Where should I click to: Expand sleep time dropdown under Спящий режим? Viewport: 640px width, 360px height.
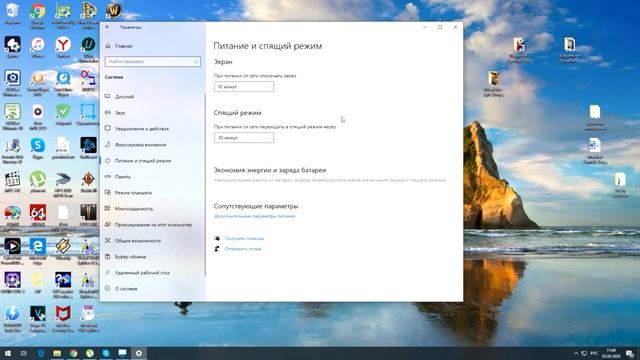point(244,138)
